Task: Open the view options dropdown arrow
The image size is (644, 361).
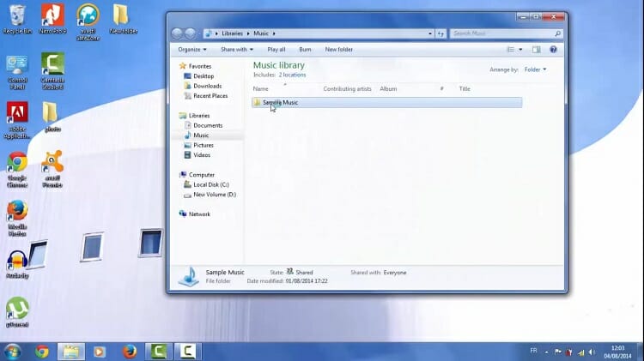Action: point(520,50)
